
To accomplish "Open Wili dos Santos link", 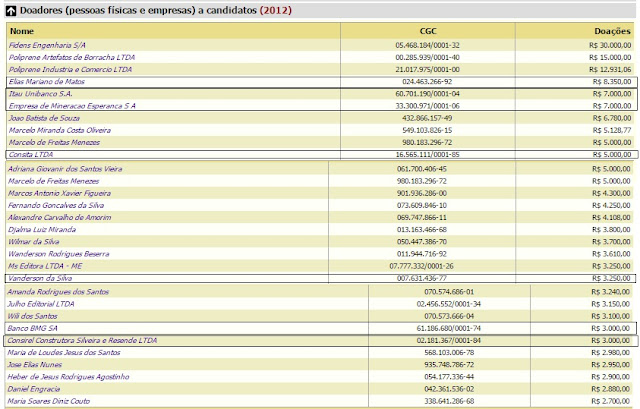I will (x=33, y=316).
